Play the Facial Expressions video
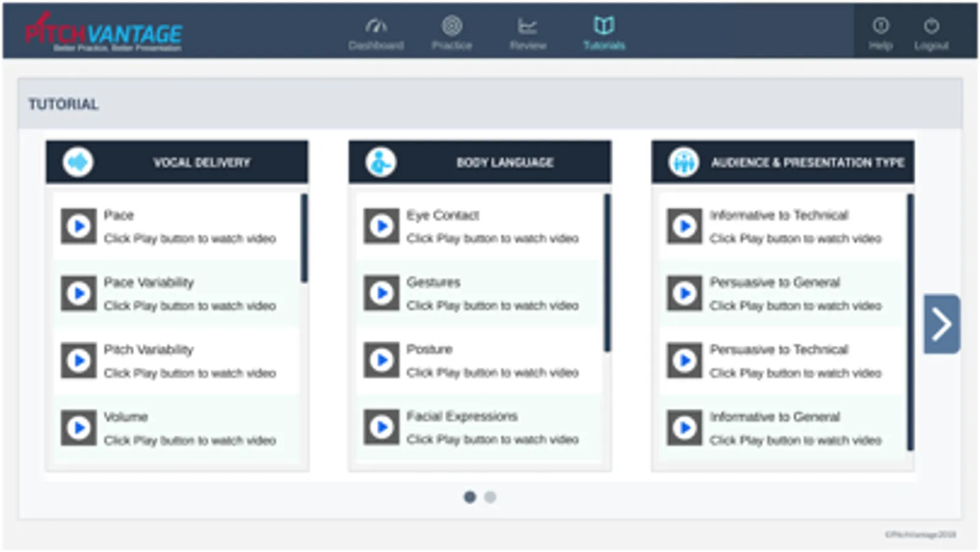This screenshot has height=552, width=980. [x=381, y=427]
